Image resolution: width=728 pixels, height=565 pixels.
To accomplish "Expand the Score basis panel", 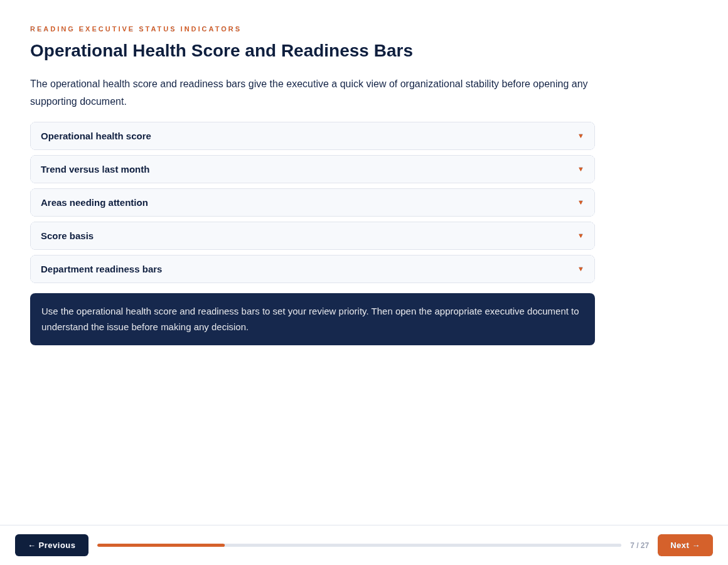I will pos(313,236).
